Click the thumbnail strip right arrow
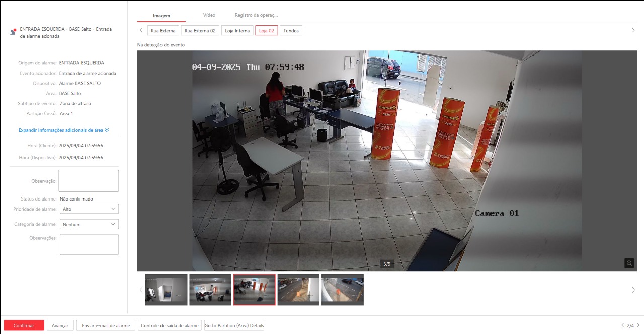Screen dimensions: 644x334 click(x=633, y=290)
